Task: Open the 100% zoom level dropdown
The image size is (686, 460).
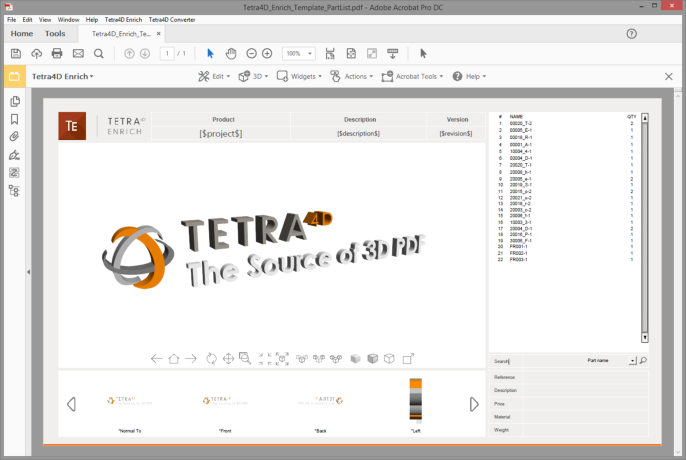Action: pos(310,53)
